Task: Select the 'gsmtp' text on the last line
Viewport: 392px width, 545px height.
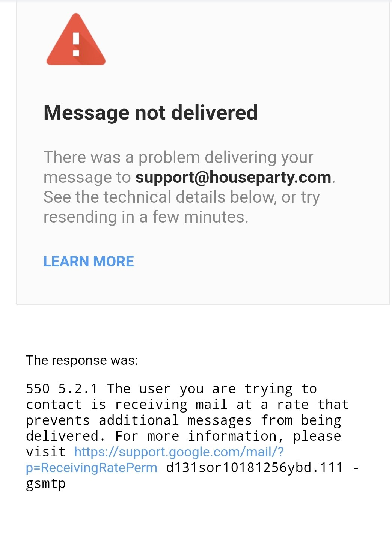Action: coord(46,483)
